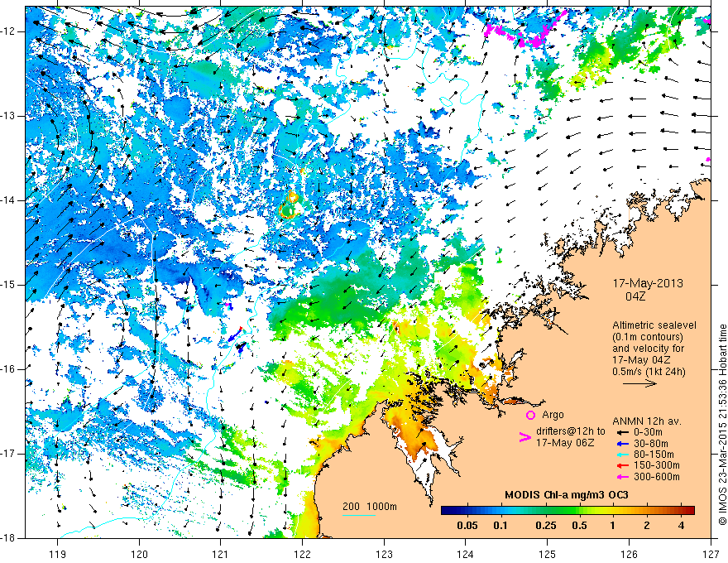Viewport: 728px width, 563px height.
Task: Click the latitude axis label '-16'
Action: click(9, 369)
